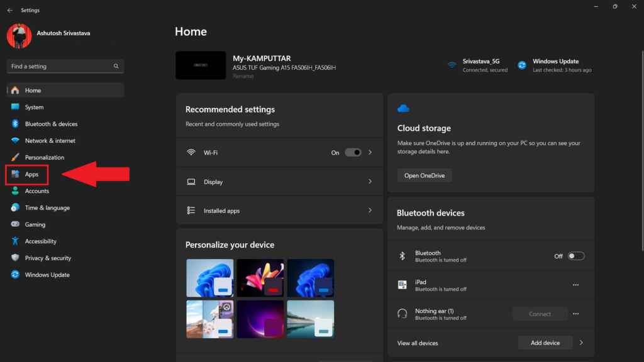Expand the Display settings chevron
The height and width of the screenshot is (362, 644).
[370, 182]
